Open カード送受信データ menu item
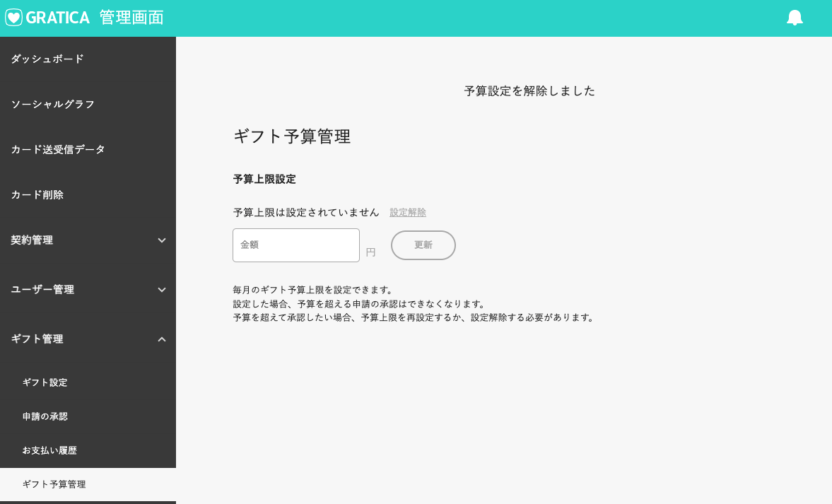 [58, 150]
